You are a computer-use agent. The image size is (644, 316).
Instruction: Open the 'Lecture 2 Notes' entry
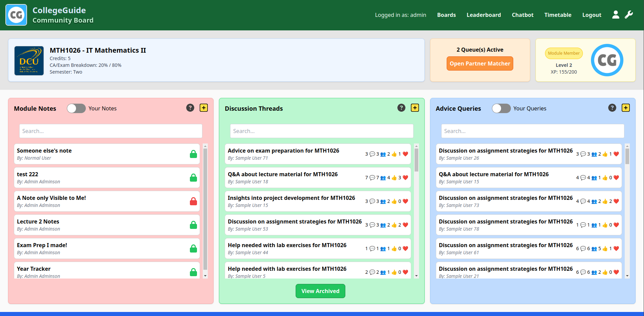(107, 225)
